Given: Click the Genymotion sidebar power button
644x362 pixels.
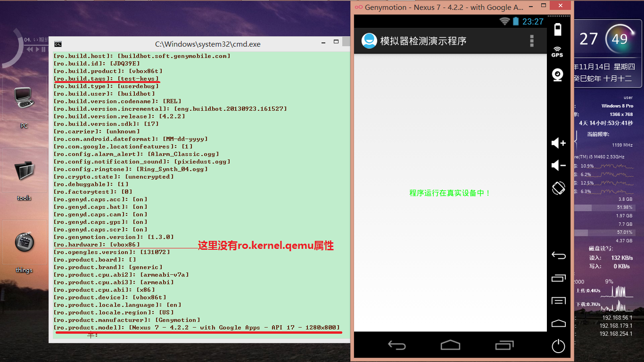Looking at the screenshot, I should click(558, 346).
